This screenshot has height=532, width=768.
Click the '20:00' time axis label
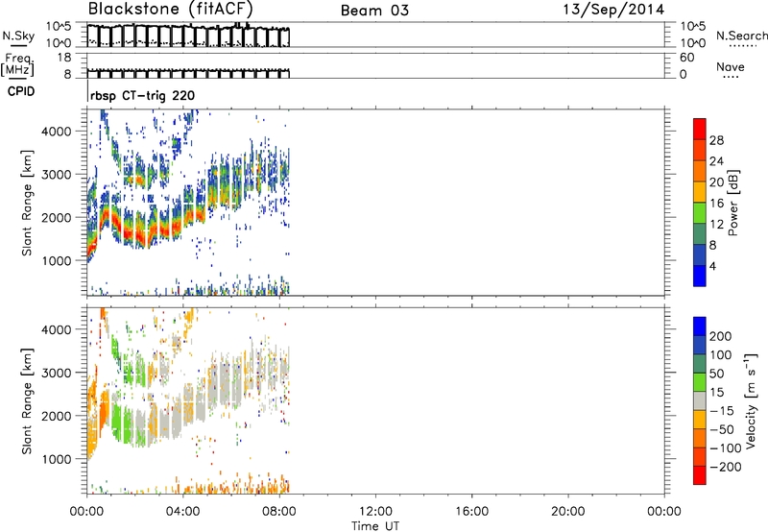coord(568,512)
